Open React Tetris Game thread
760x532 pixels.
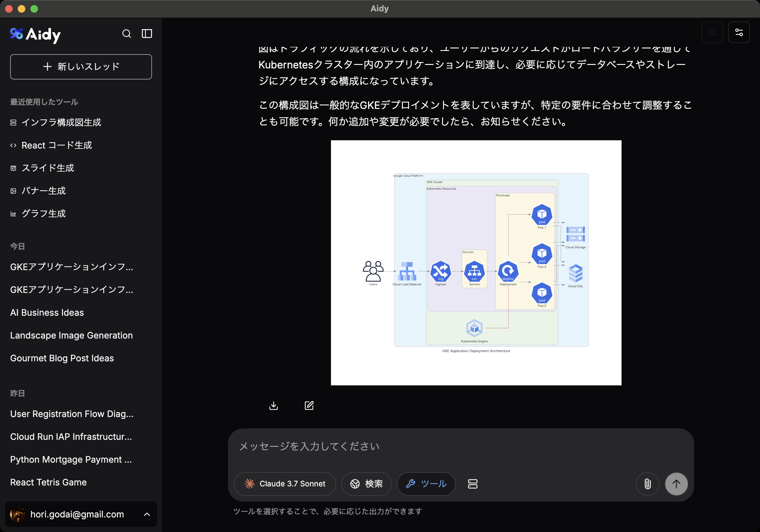[x=48, y=483]
